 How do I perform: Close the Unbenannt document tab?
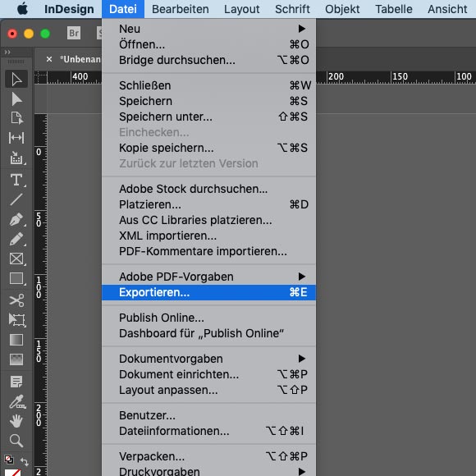coord(49,59)
